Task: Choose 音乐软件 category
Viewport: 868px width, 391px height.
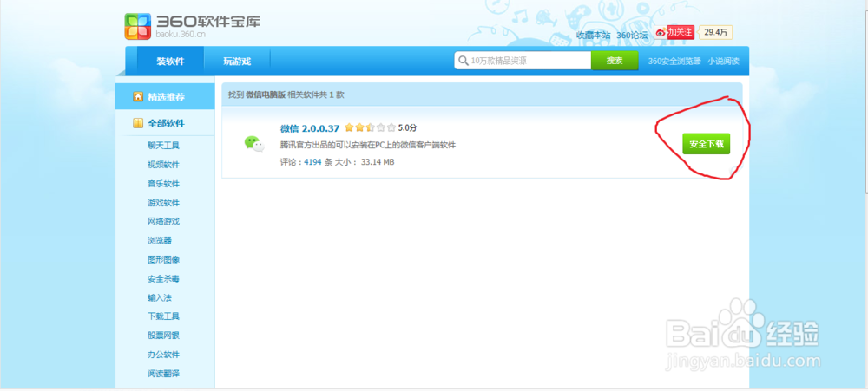Action: pos(163,184)
